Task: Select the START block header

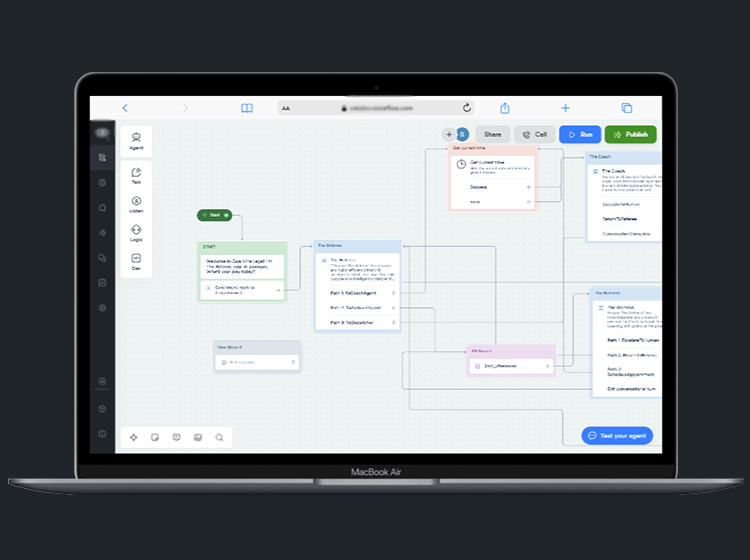Action: (x=242, y=247)
